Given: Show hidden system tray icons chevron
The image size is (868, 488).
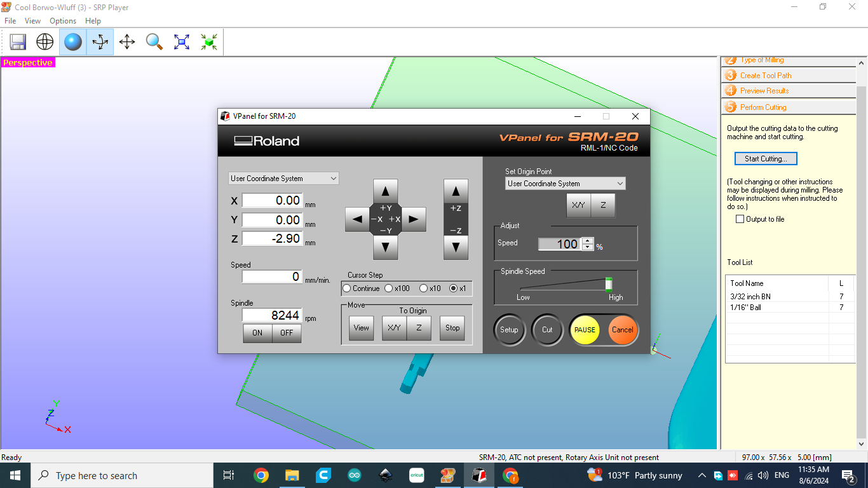Looking at the screenshot, I should (702, 475).
